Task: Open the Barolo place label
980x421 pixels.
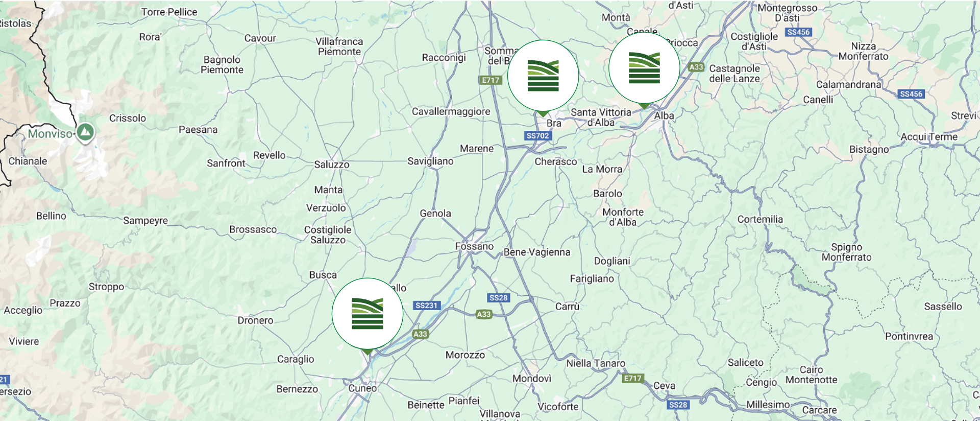Action: pos(607,194)
